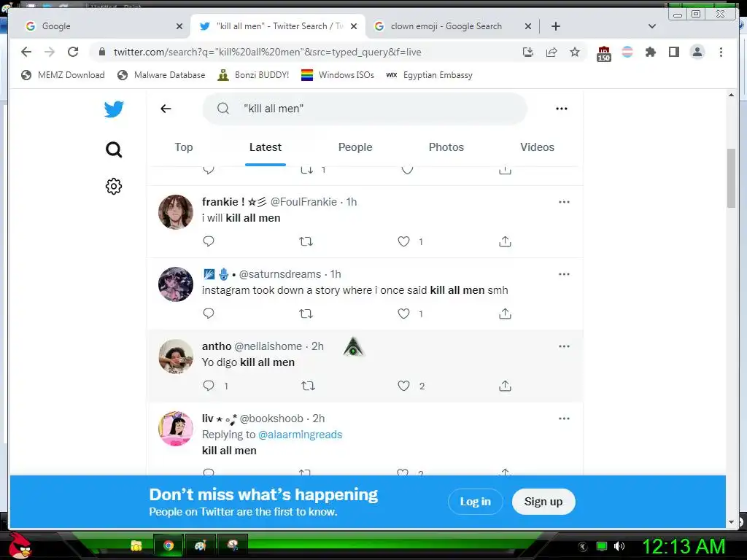Open frankie's profile avatar
Screen dimensions: 747x560
(x=176, y=212)
